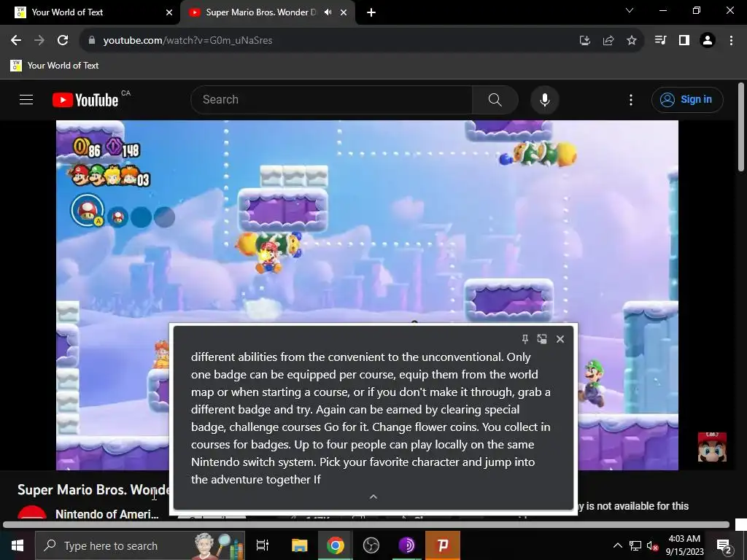Image resolution: width=747 pixels, height=560 pixels.
Task: Close the Super Mario Bros. Wonder tab
Action: tap(344, 12)
